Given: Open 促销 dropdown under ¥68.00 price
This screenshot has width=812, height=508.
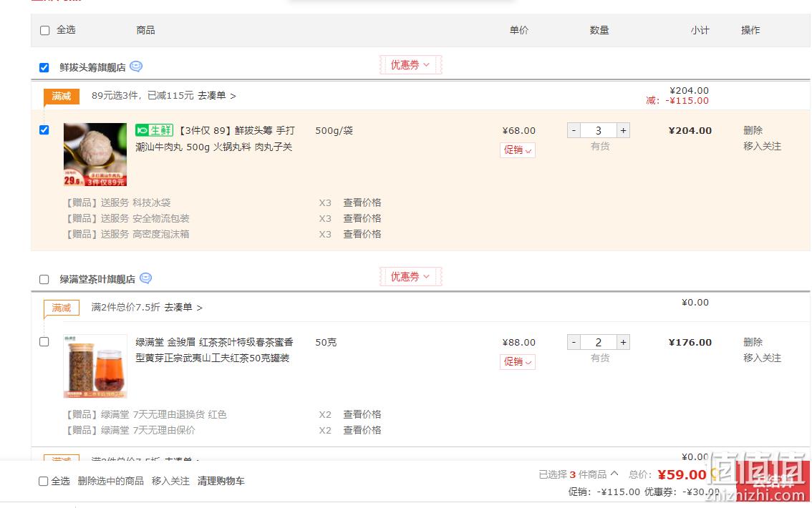Looking at the screenshot, I should click(x=517, y=150).
